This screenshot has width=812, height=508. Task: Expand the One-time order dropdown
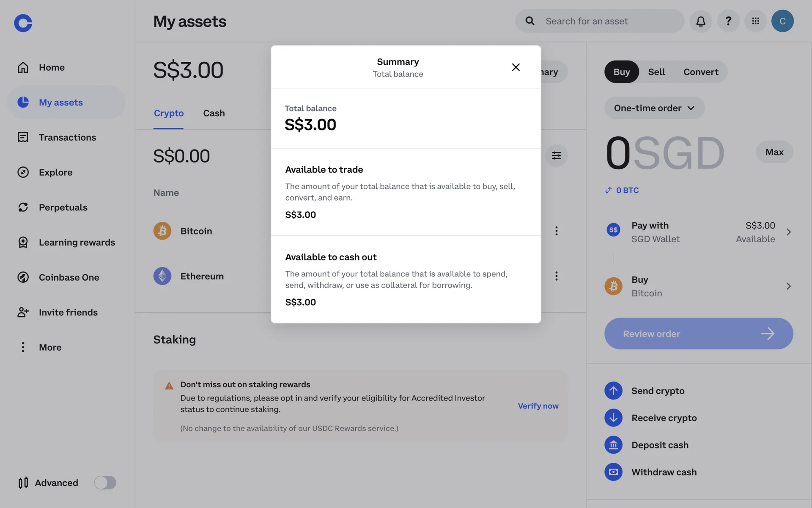pyautogui.click(x=654, y=108)
